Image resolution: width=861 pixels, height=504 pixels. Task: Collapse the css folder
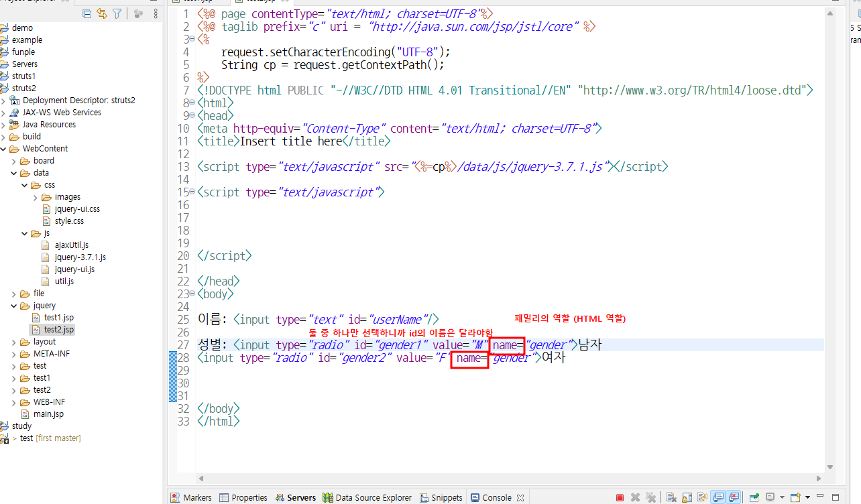coord(25,185)
